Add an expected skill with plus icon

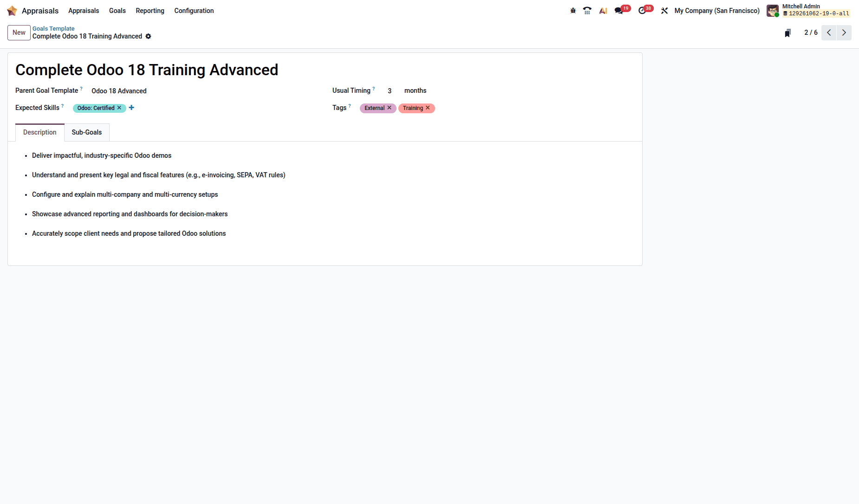pyautogui.click(x=131, y=108)
